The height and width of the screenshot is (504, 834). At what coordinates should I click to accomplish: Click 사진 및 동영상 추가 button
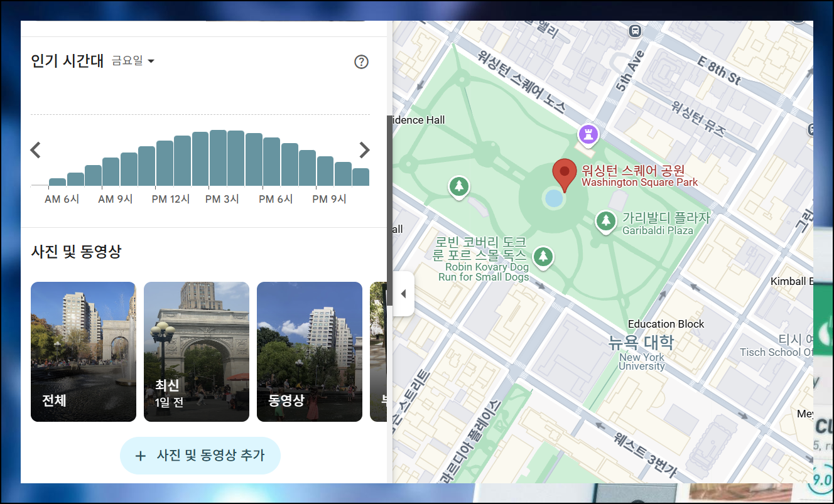(x=200, y=456)
